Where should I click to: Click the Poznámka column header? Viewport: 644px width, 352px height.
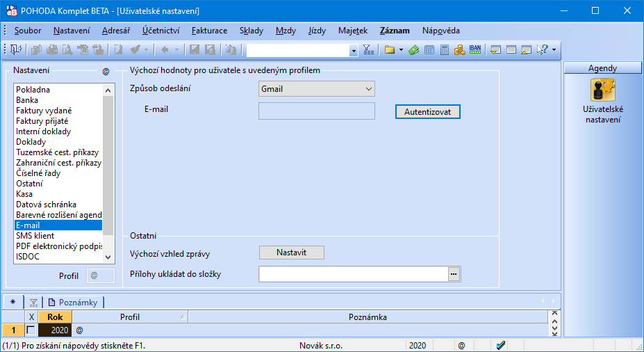(368, 317)
